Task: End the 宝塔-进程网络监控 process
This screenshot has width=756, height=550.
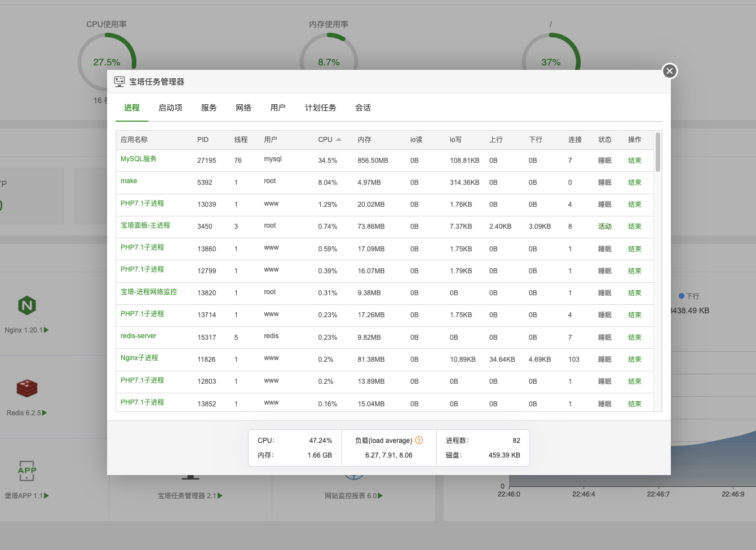Action: tap(635, 293)
